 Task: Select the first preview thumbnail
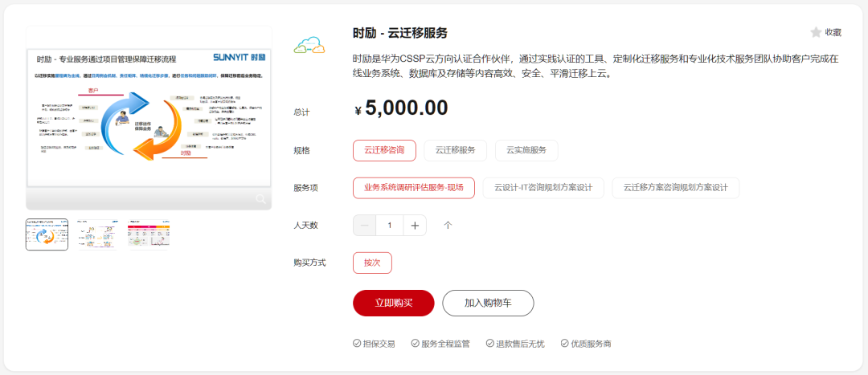tap(47, 234)
